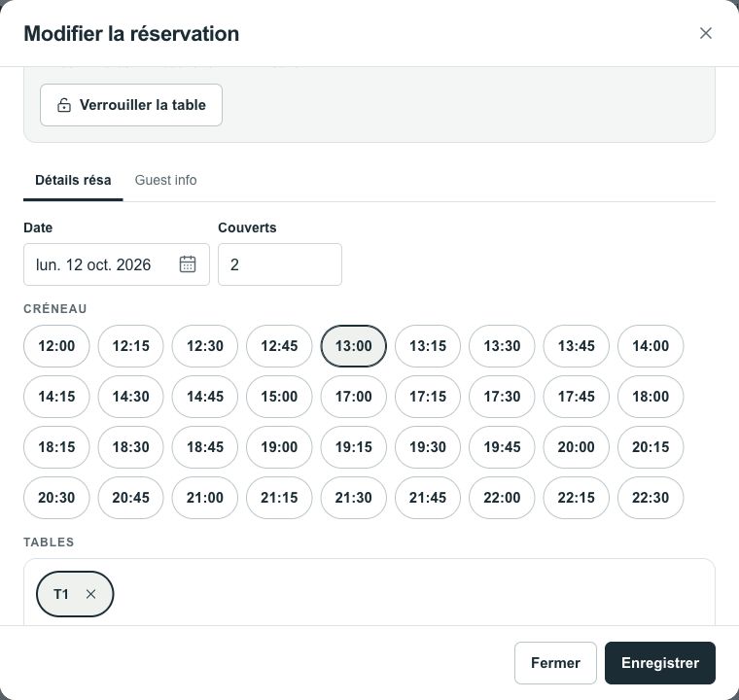Move booking to 20:45
Screen dimensions: 739x700
[x=130, y=498]
